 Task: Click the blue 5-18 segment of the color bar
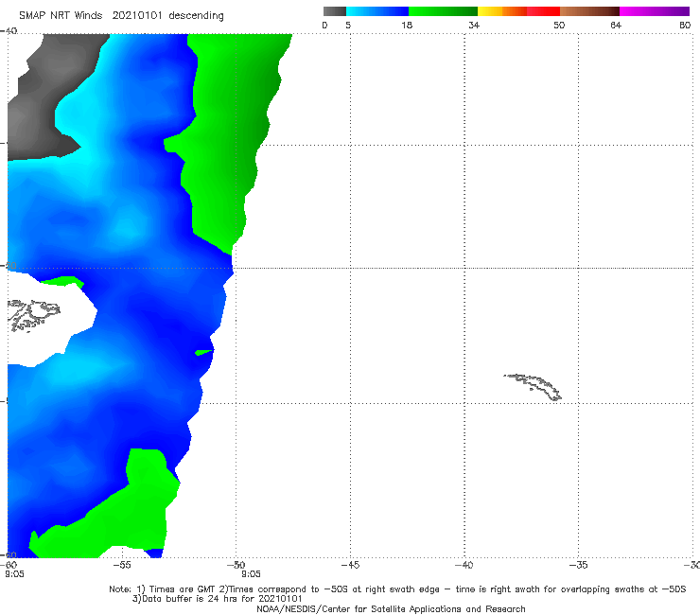click(x=377, y=11)
